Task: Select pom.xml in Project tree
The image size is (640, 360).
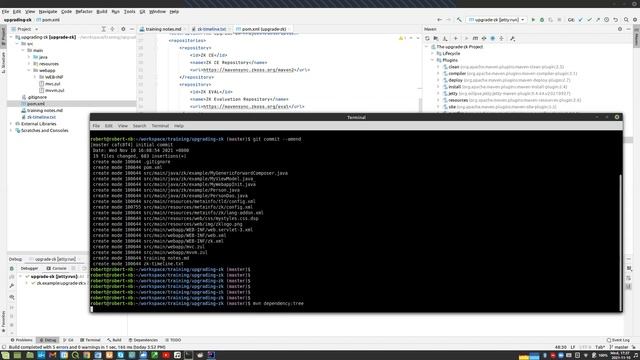Action: coord(36,104)
